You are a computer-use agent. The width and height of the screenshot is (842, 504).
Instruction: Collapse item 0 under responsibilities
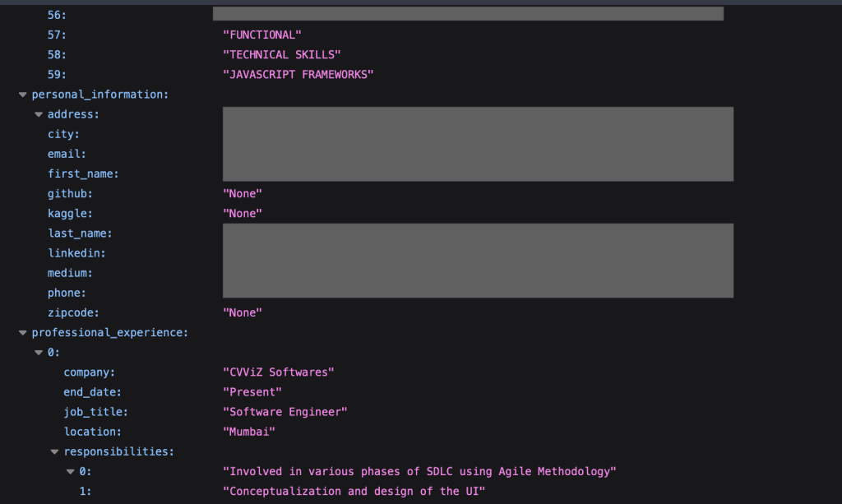(x=70, y=471)
